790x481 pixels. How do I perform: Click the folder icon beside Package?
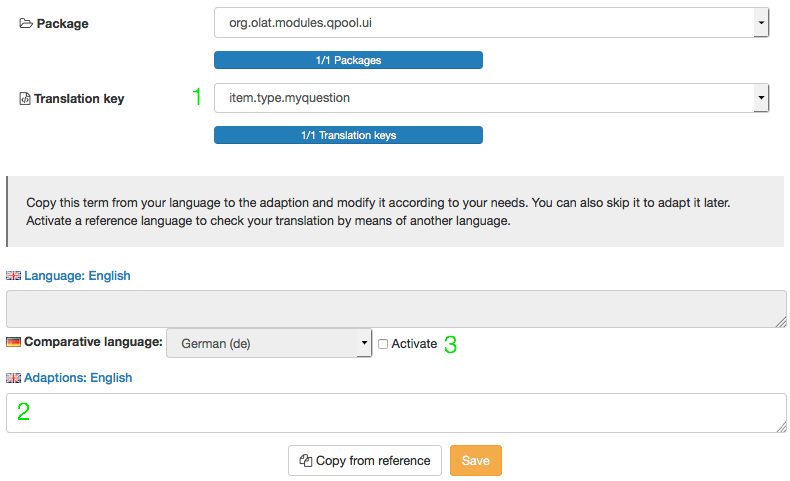[26, 23]
